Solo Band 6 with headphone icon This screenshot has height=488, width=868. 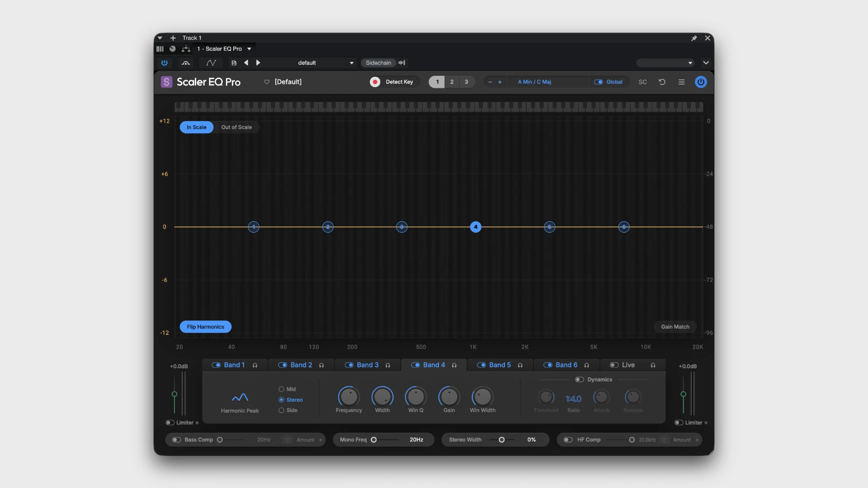[586, 365]
